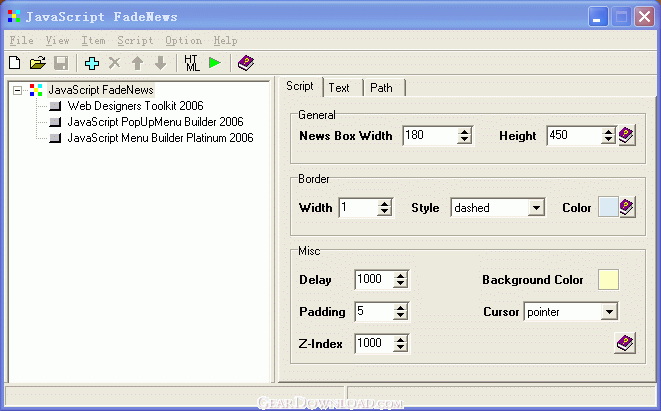Minimize the JavaScript FadeNews window

(x=598, y=17)
